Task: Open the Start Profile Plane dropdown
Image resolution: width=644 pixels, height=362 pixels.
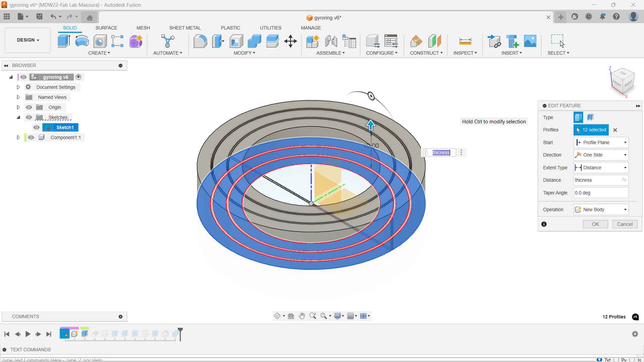Action: tap(601, 142)
